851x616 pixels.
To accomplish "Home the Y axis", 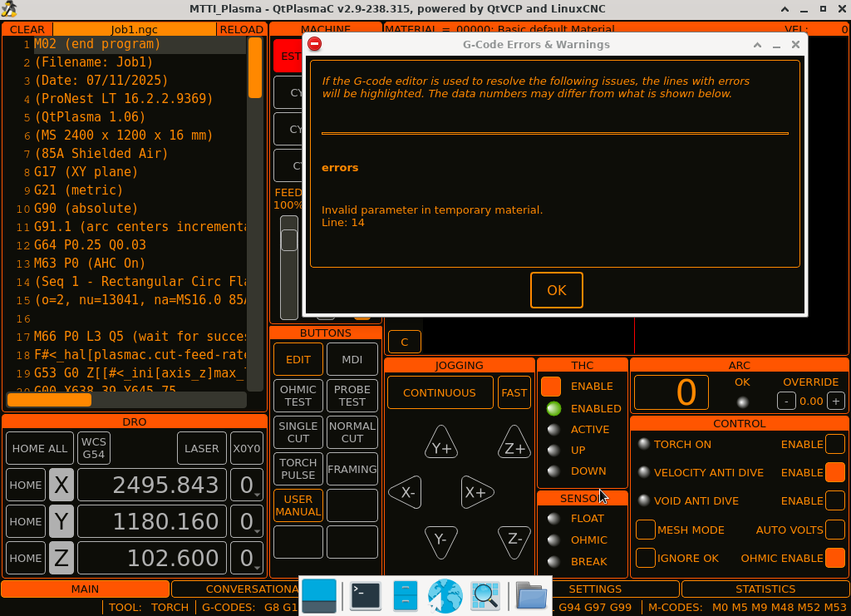I will pos(26,521).
